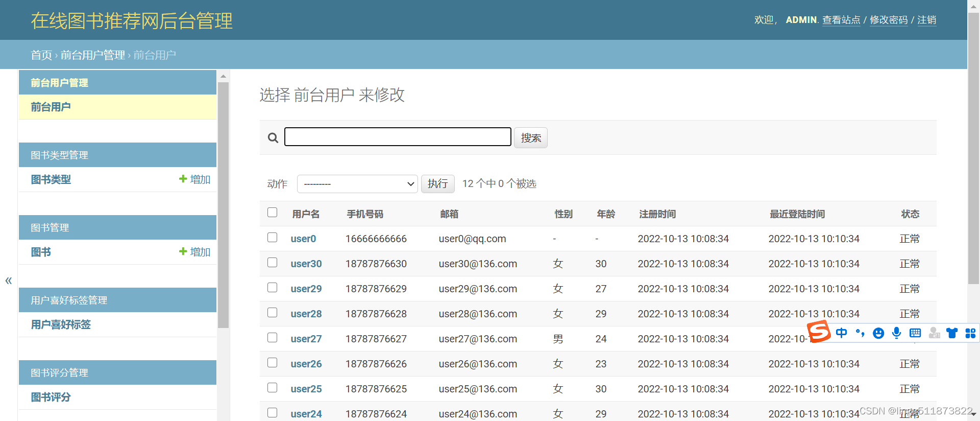Open the 前台用户管理 sidebar section header
Viewport: 980px width, 421px height.
tap(59, 83)
